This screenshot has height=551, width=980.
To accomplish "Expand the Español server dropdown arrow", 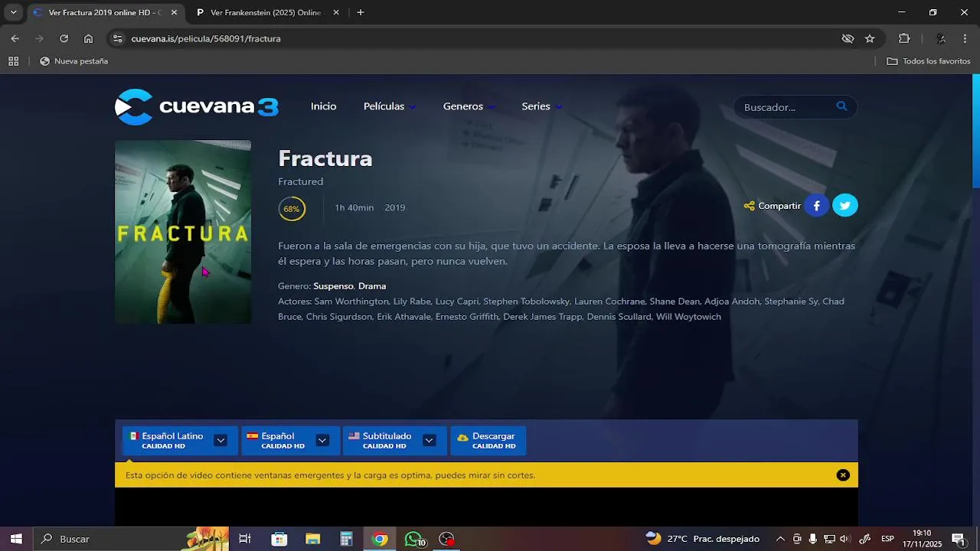I will [x=322, y=440].
